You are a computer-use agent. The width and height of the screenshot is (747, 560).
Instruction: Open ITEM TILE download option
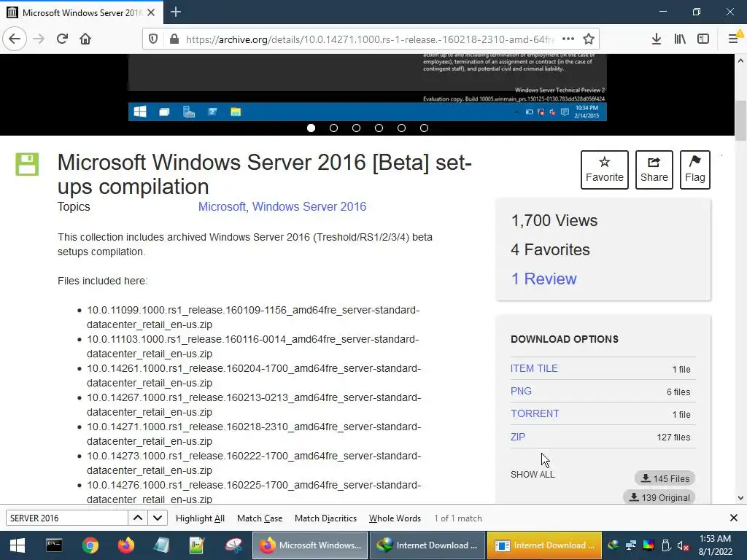tap(534, 368)
